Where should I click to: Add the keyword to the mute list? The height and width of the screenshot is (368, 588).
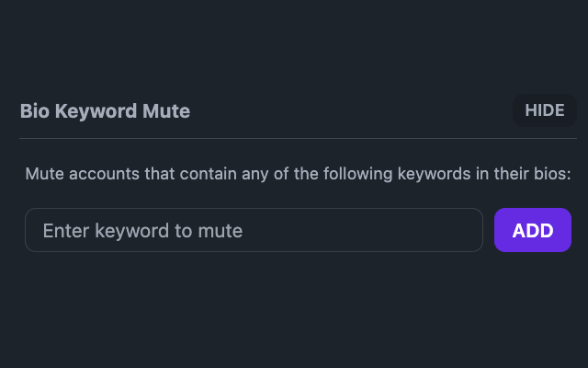coord(533,230)
